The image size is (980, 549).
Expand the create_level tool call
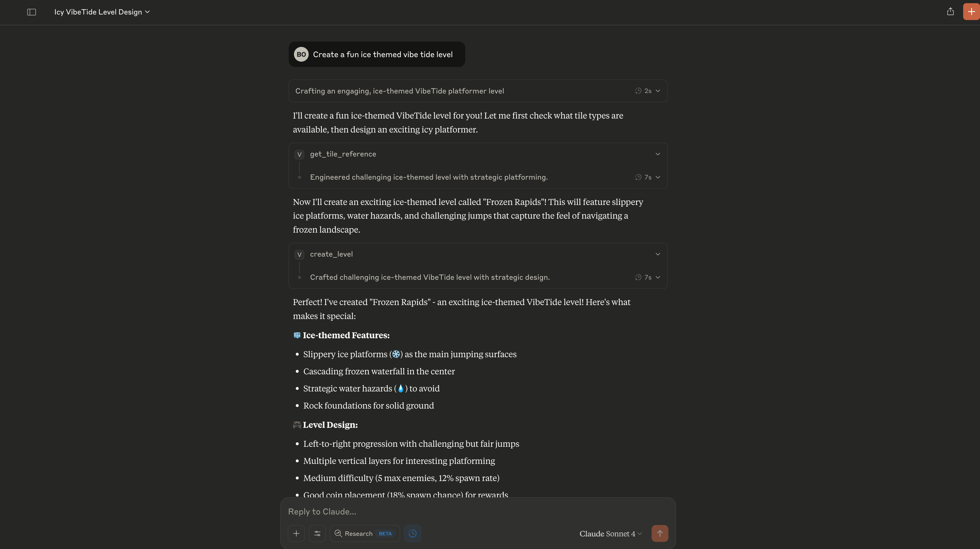[658, 254]
